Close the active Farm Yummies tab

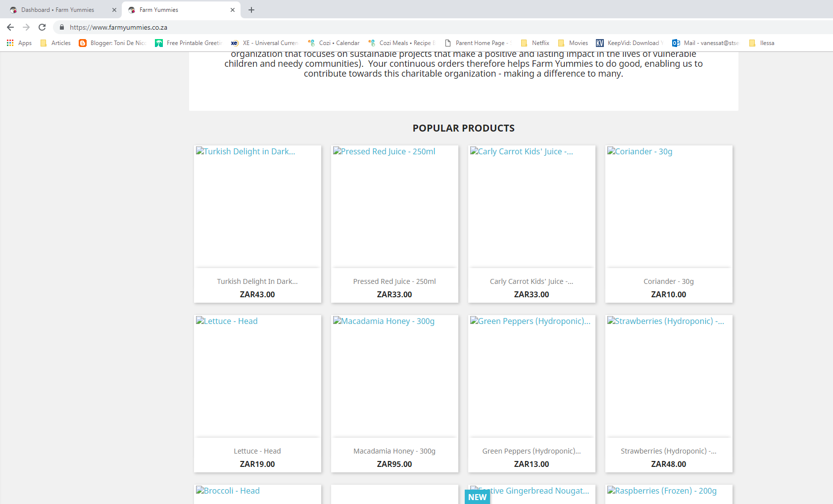pos(233,10)
